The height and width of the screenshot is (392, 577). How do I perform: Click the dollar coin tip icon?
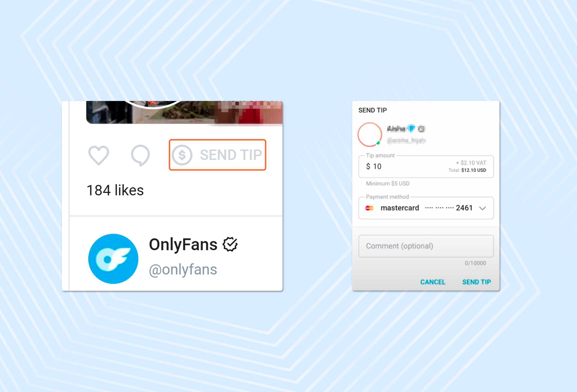coord(182,155)
